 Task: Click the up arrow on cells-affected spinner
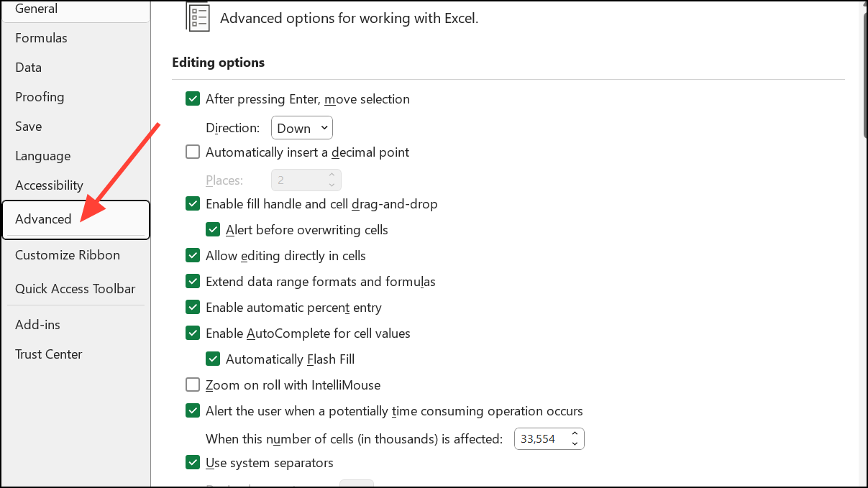click(574, 434)
